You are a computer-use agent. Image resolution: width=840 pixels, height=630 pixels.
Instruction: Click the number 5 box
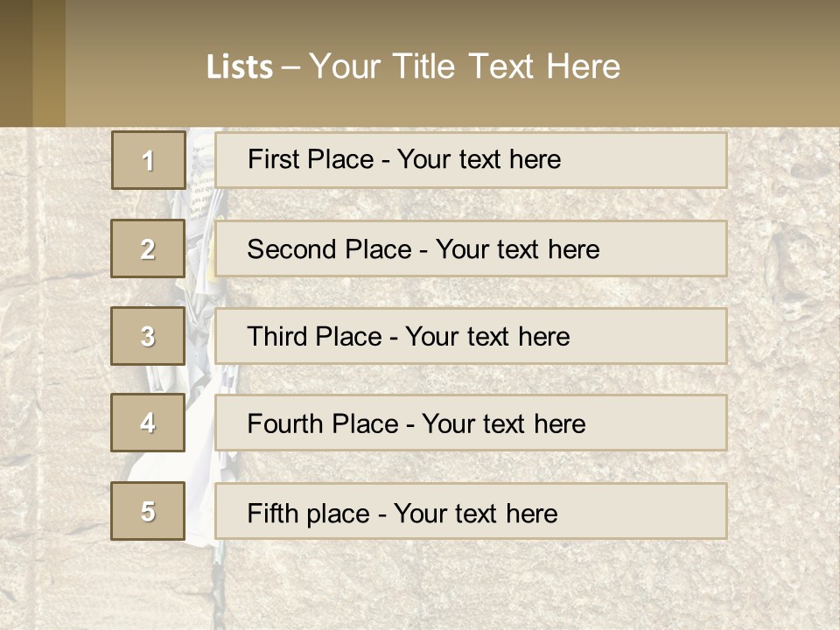148,511
